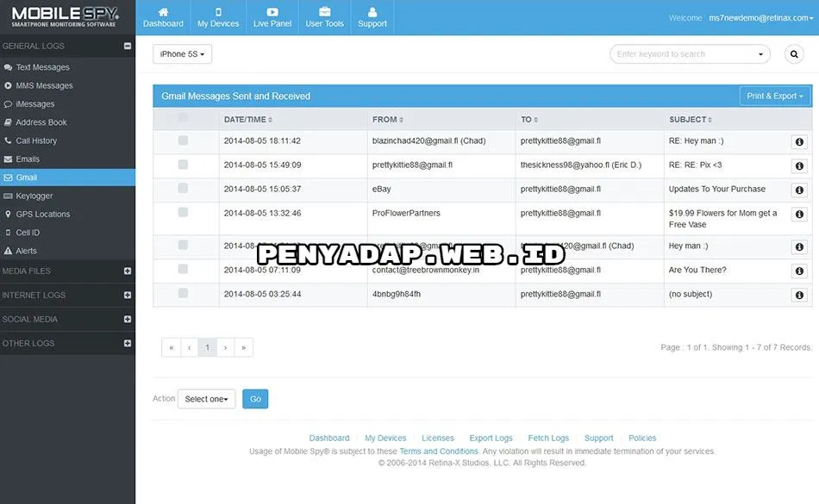This screenshot has width=819, height=504.
Task: Open the Dashboard home icon in top bar
Action: 163,11
